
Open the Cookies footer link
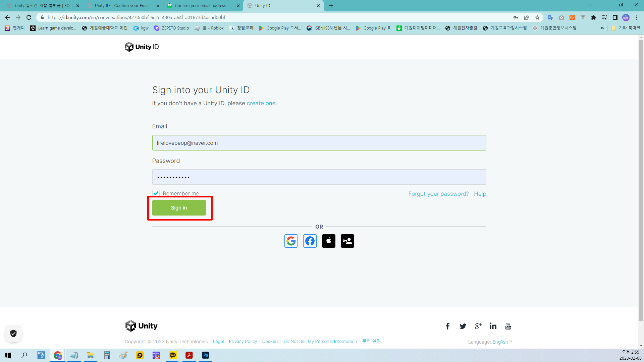coord(270,342)
